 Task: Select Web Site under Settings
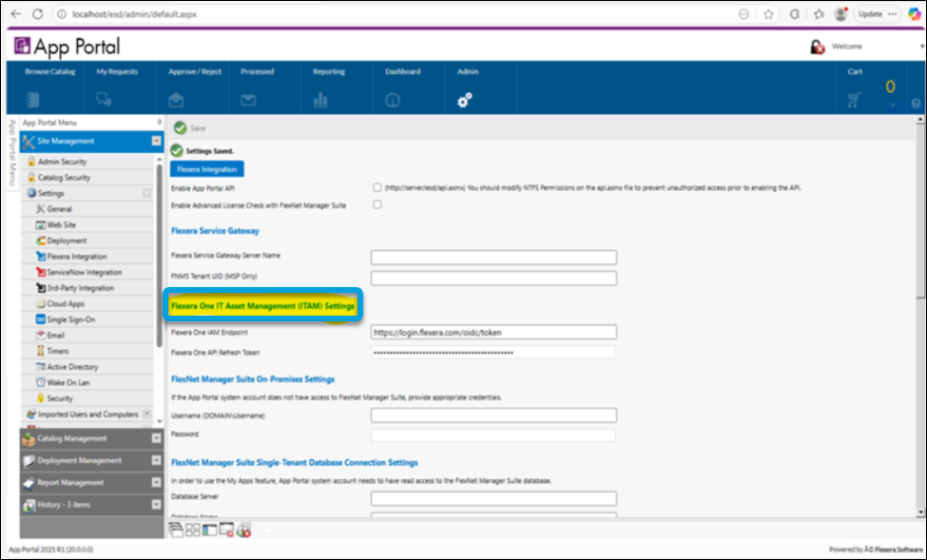(62, 224)
